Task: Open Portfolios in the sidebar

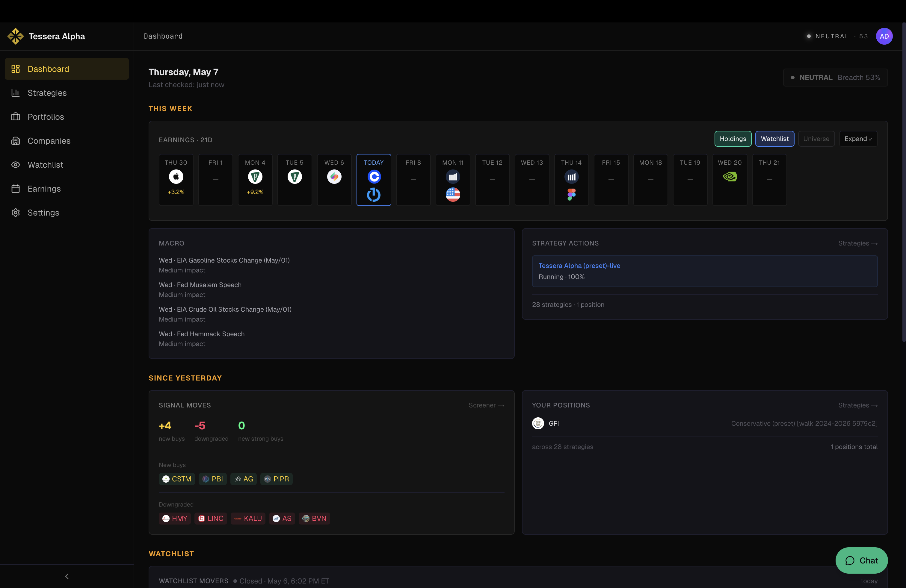Action: click(x=67, y=117)
